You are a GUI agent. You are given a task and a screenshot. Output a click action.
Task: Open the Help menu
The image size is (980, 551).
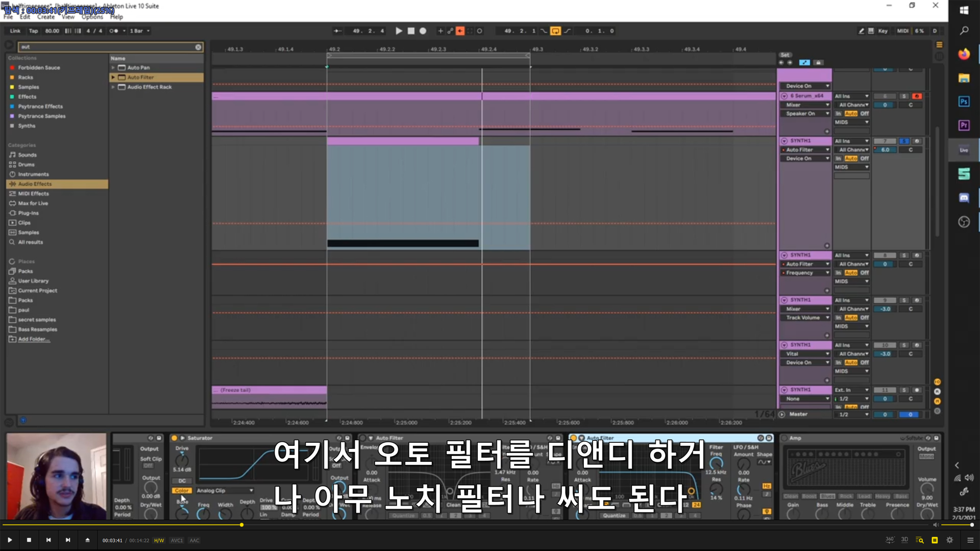(x=116, y=17)
